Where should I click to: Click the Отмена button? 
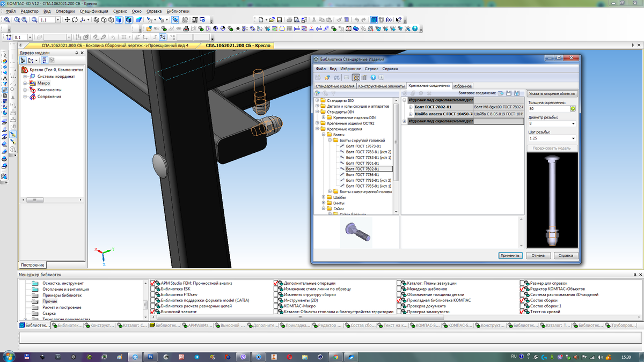tap(538, 256)
